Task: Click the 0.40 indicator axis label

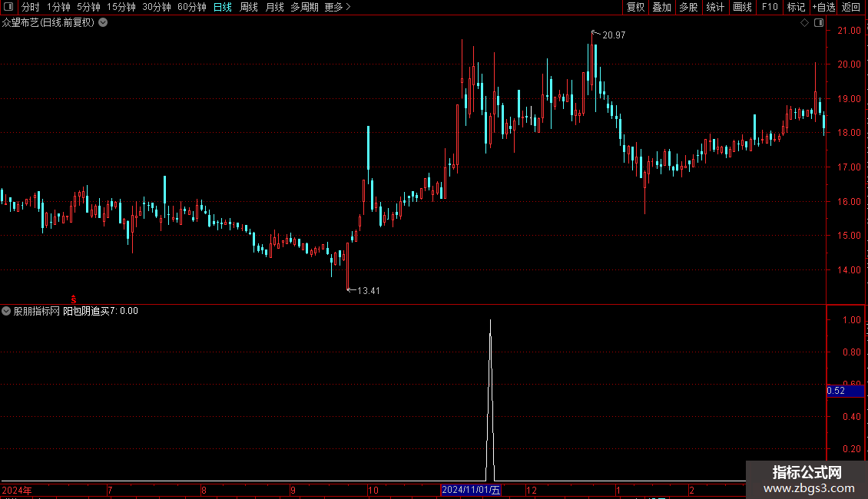Action: click(852, 417)
